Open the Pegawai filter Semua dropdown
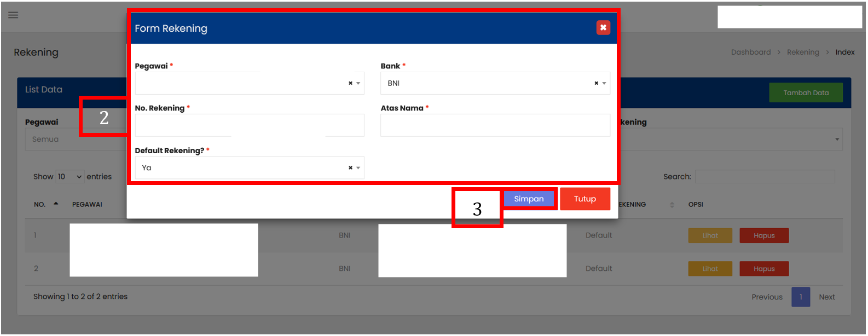 tap(77, 140)
